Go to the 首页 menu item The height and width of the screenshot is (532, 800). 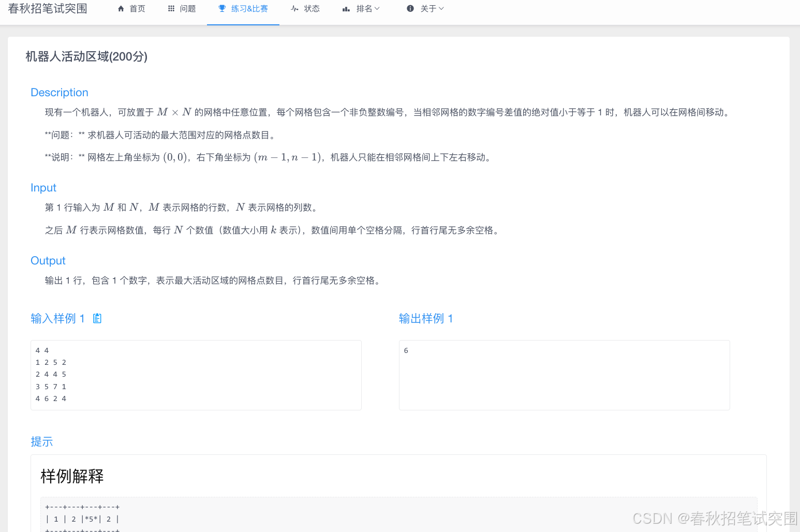click(x=137, y=9)
